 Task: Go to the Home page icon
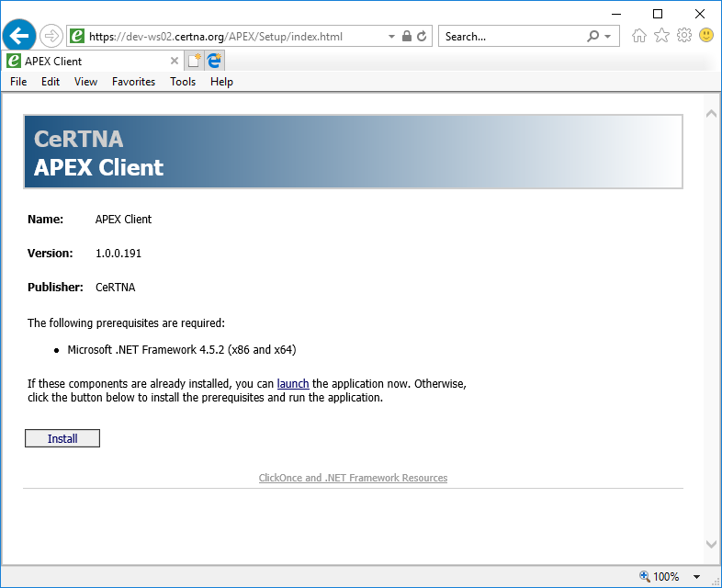639,36
